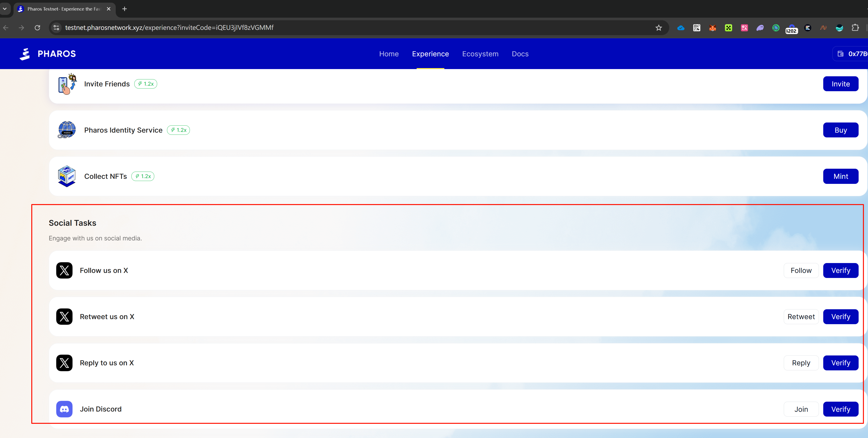Click 'Engage with us on social media.' text
The image size is (868, 438).
point(95,238)
